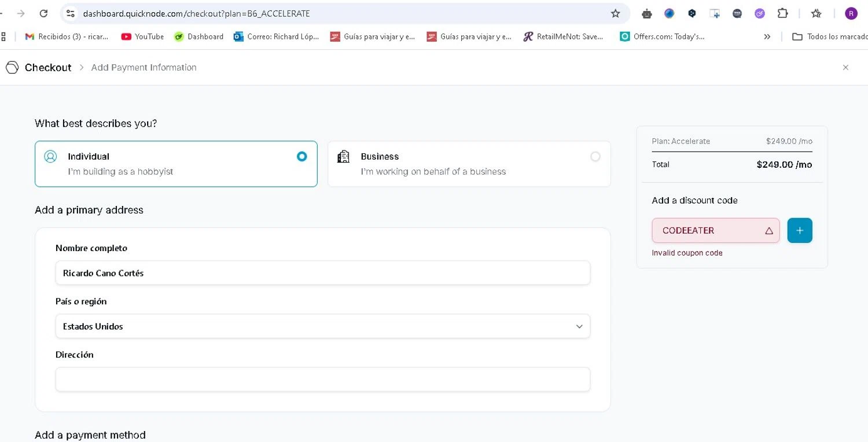Screen dimensions: 868x442
Task: Close the checkout with the X
Action: pyautogui.click(x=845, y=67)
